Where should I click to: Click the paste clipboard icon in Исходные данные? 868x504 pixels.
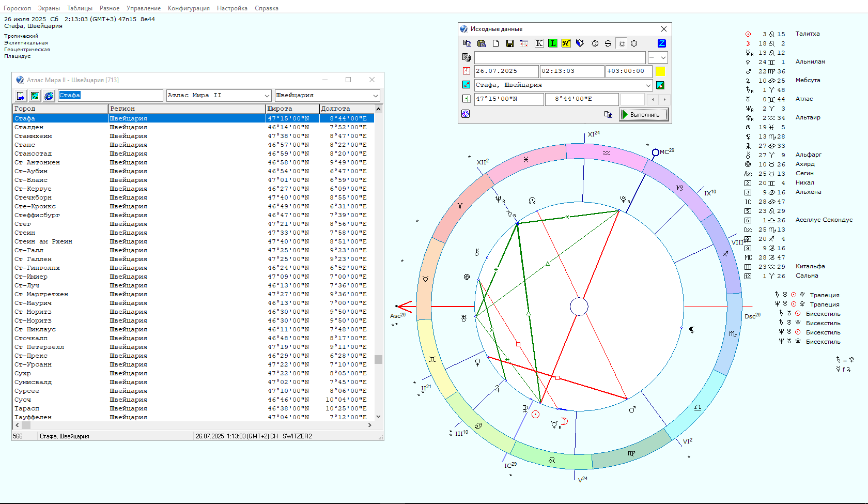click(482, 43)
